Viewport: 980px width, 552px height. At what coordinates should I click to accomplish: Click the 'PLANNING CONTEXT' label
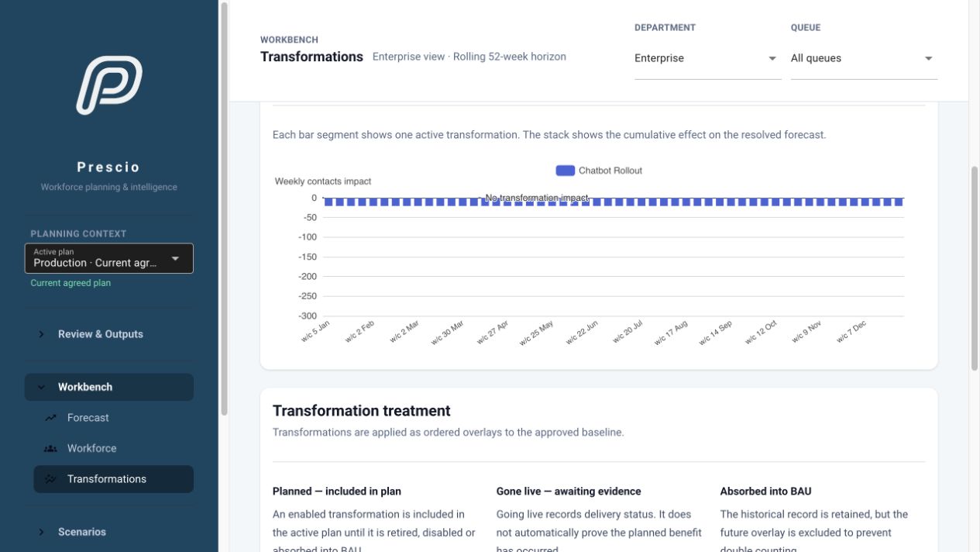point(78,233)
